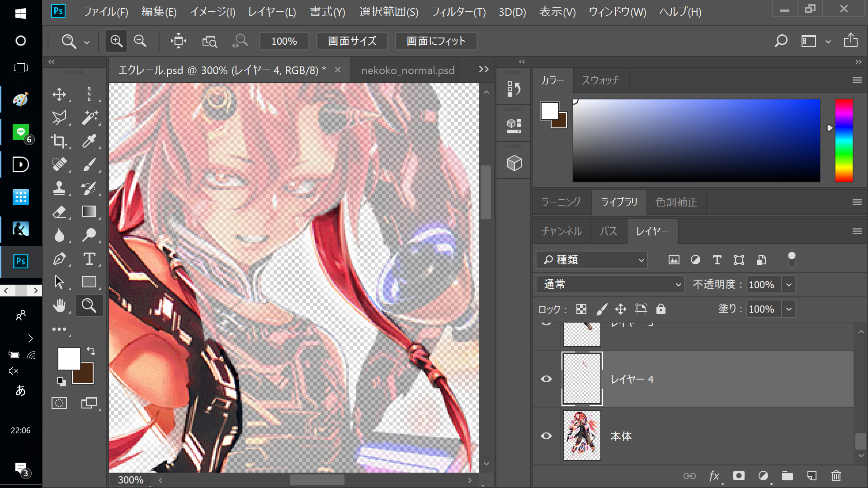
Task: Click the rainbow hue slider bar
Action: 844,140
